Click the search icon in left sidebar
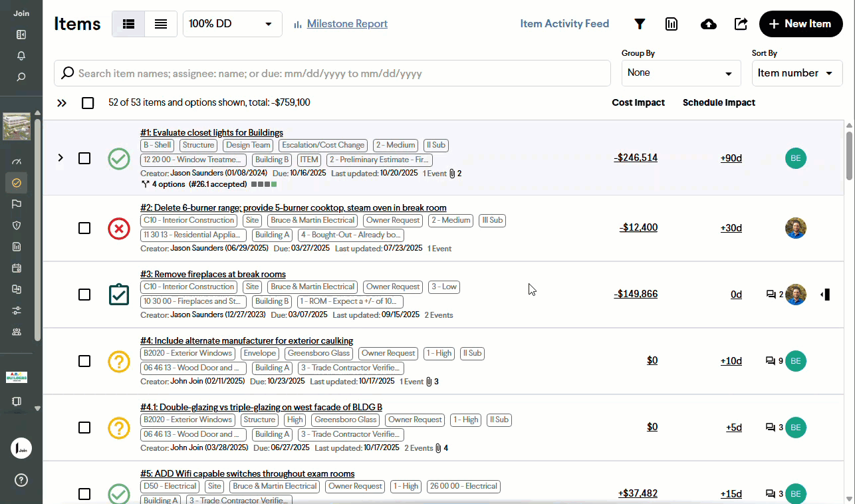This screenshot has width=855, height=504. [21, 77]
